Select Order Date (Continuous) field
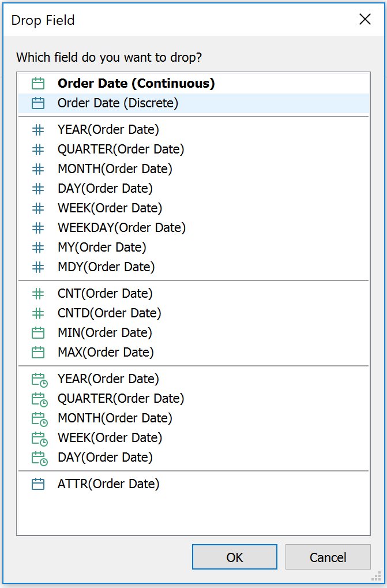Viewport: 387px width, 588px height. tap(136, 84)
